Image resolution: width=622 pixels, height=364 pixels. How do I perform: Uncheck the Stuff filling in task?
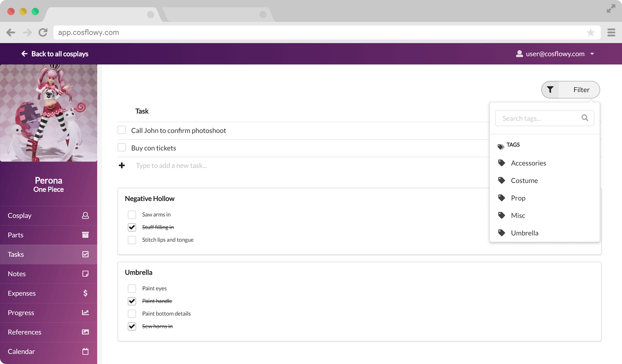132,227
